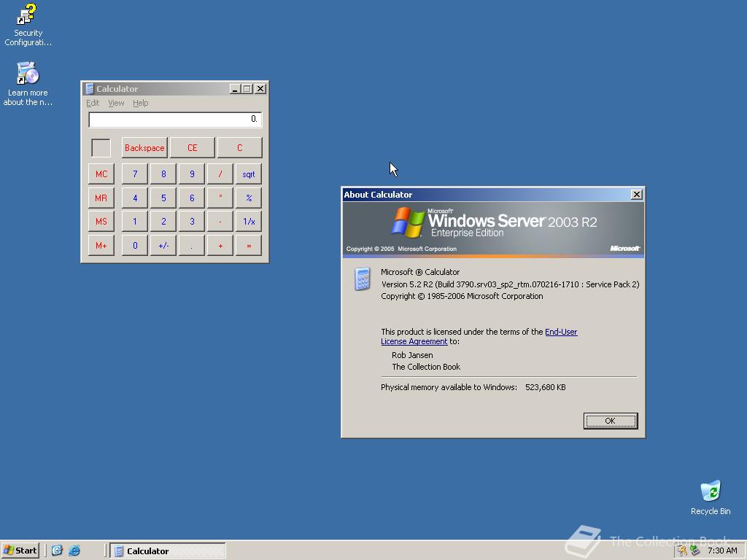The height and width of the screenshot is (560, 747).
Task: Open the View menu in Calculator
Action: pos(116,103)
